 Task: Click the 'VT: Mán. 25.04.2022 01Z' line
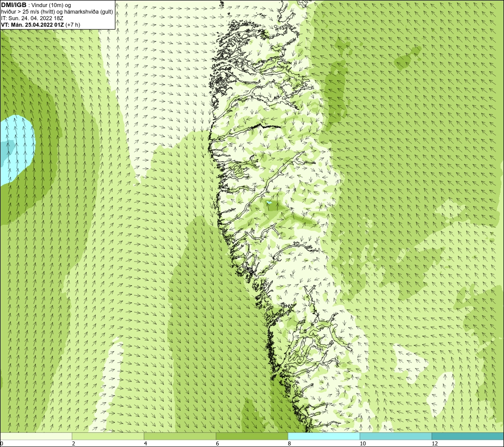32,25
